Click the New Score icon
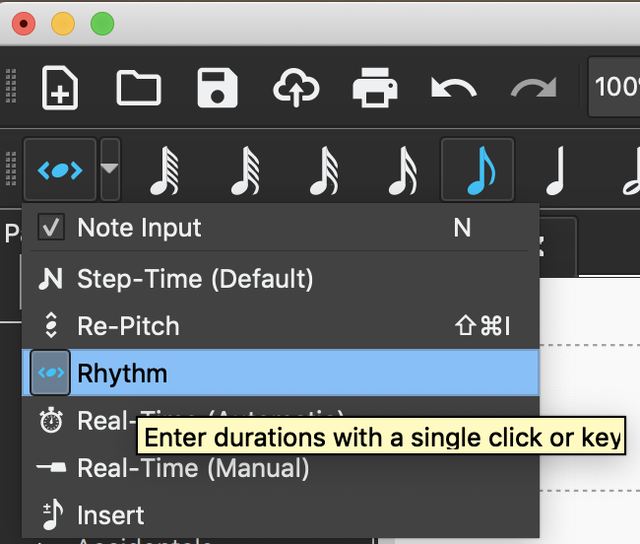Image resolution: width=640 pixels, height=544 pixels. pos(60,87)
